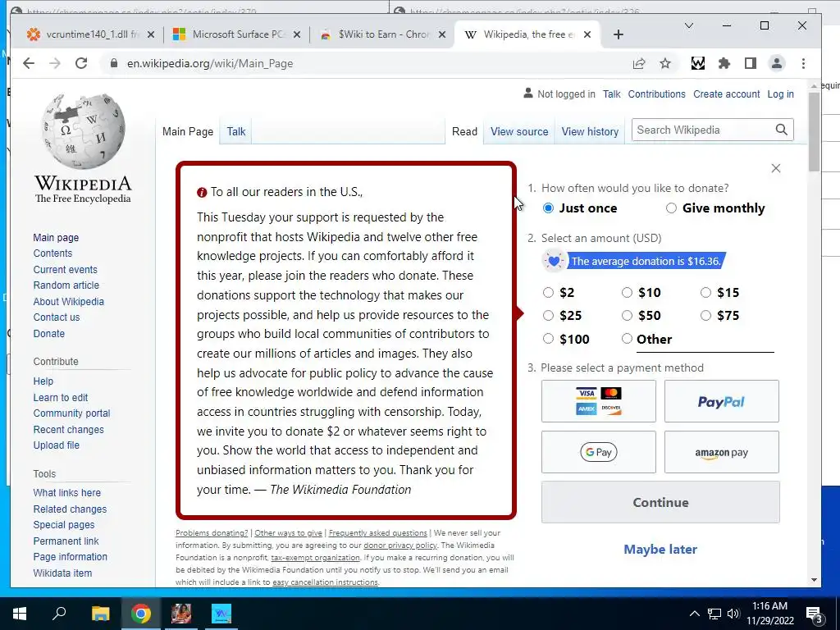Viewport: 840px width, 630px height.
Task: Choose the $75 donation amount
Action: (x=705, y=316)
